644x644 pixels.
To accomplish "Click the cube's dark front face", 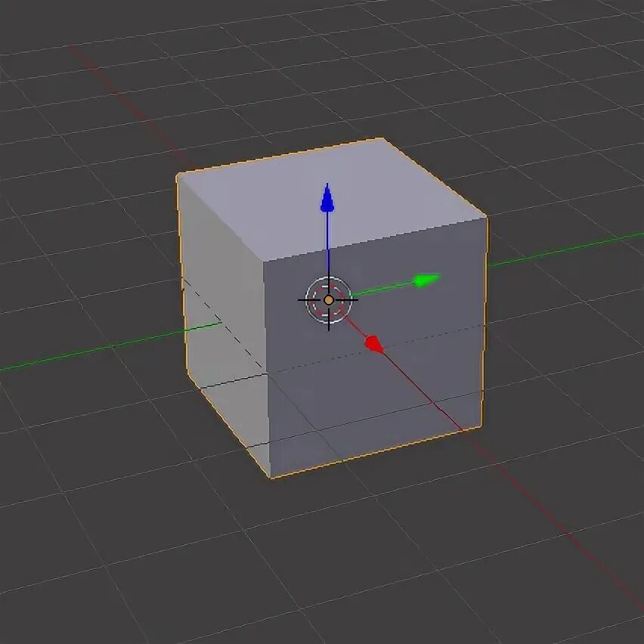I will (x=375, y=347).
